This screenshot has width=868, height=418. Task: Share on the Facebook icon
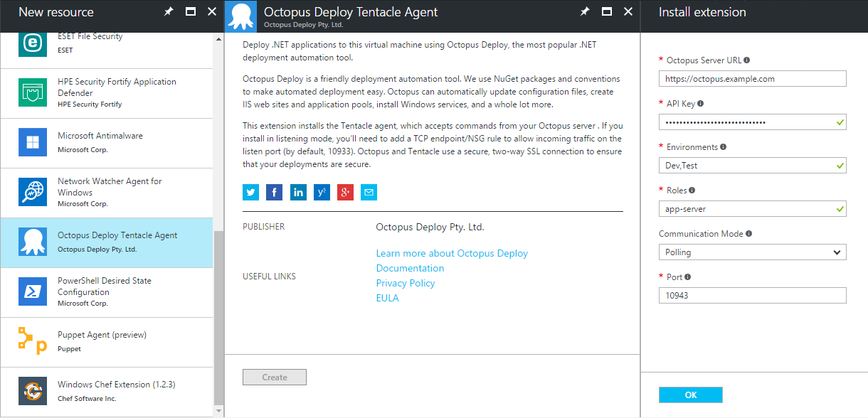click(x=274, y=192)
